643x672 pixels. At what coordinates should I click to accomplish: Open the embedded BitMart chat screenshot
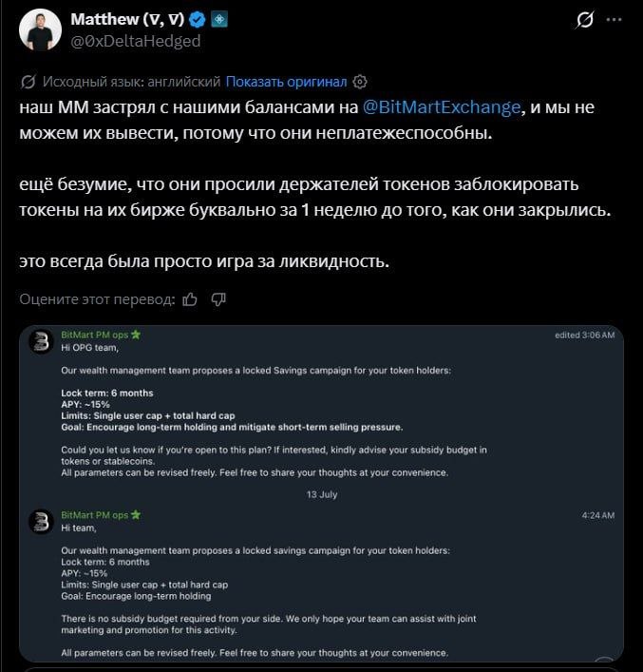[x=321, y=493]
